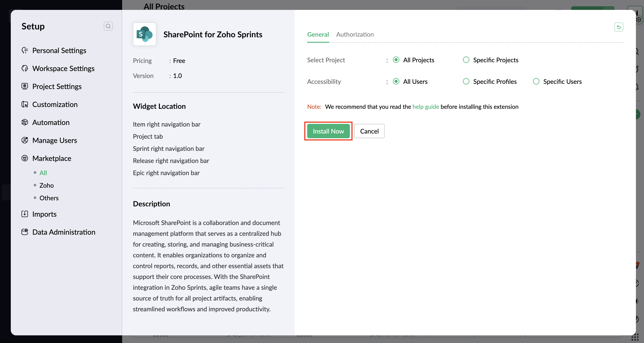Switch to the General tab
The image size is (644, 343).
click(x=318, y=34)
